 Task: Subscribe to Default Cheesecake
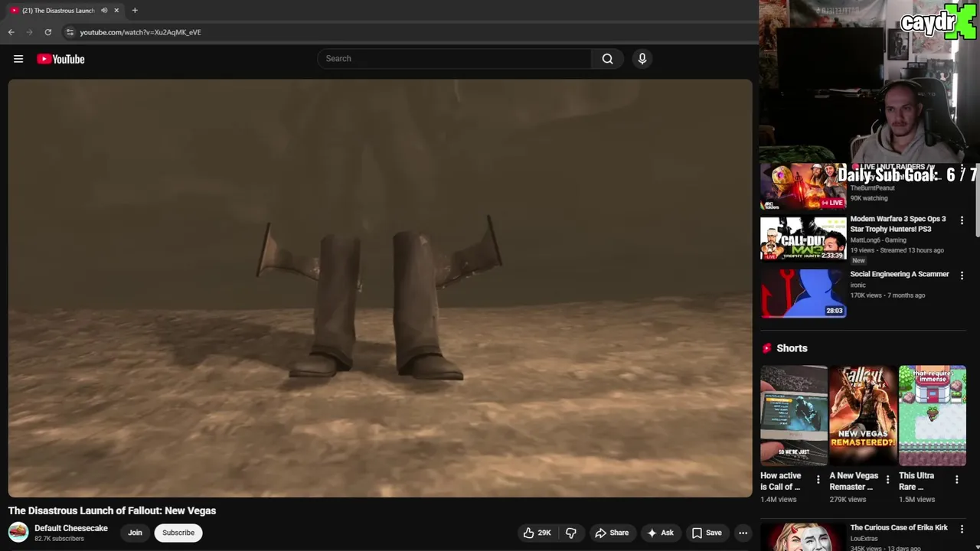click(178, 533)
